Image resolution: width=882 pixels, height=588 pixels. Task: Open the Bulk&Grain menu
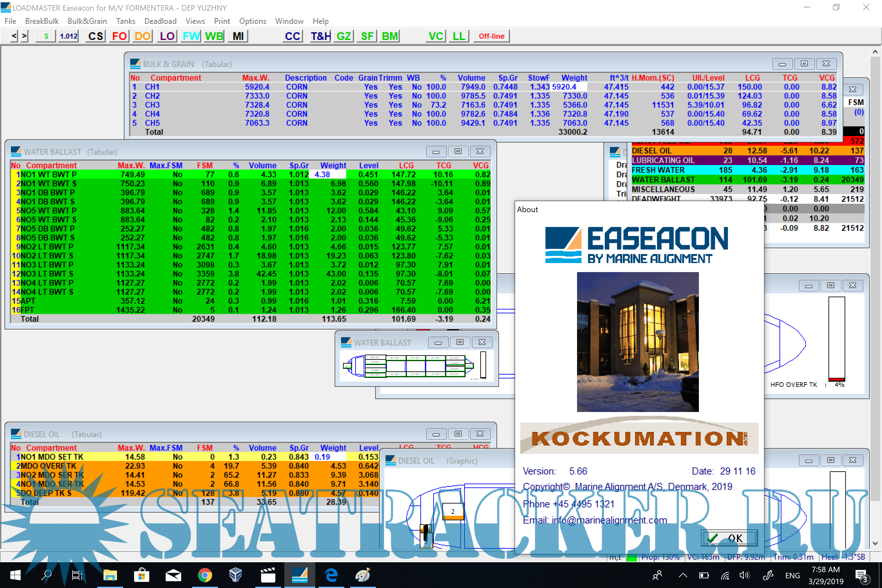click(x=87, y=21)
